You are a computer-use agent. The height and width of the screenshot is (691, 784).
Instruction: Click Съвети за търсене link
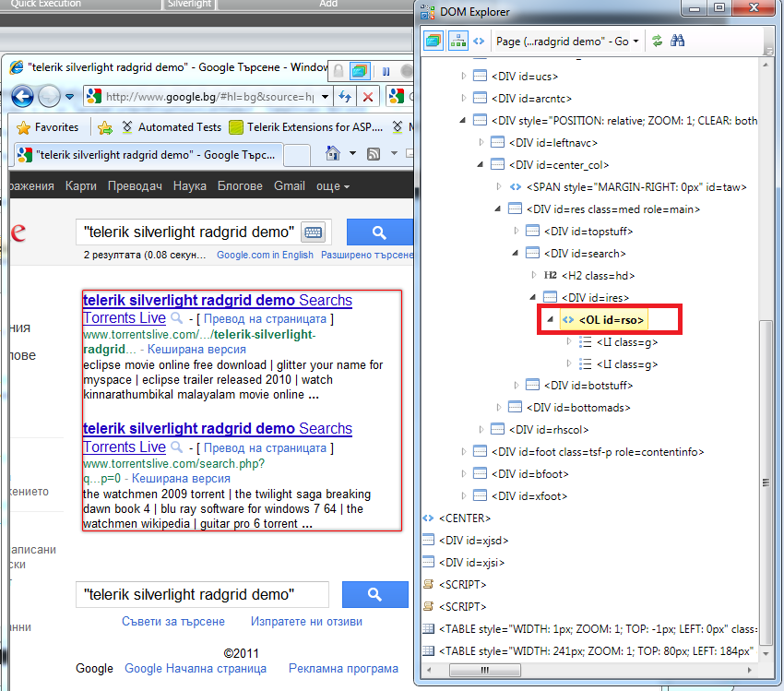coord(173,622)
